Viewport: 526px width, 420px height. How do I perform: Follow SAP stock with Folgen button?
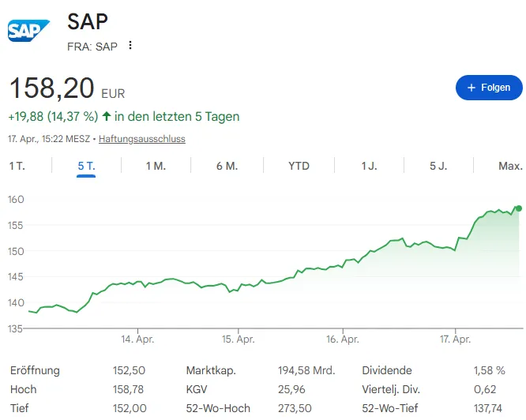point(489,88)
